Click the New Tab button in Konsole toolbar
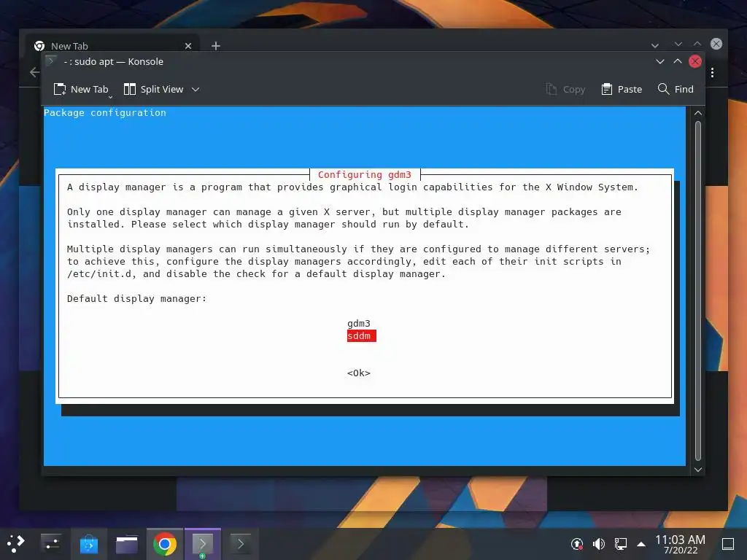 [x=81, y=89]
